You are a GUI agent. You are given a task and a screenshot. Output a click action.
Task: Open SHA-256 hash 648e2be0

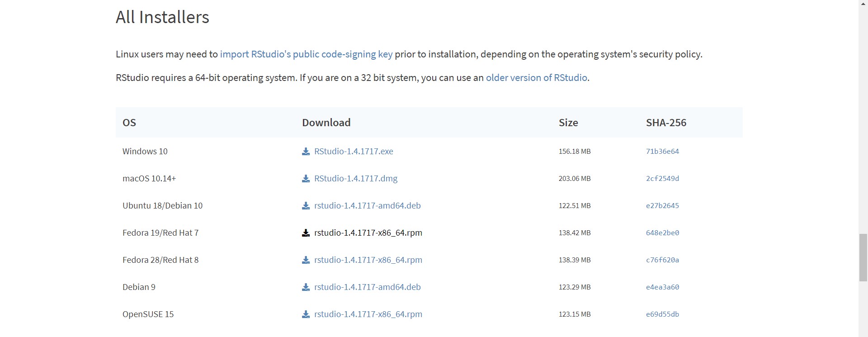click(x=662, y=233)
